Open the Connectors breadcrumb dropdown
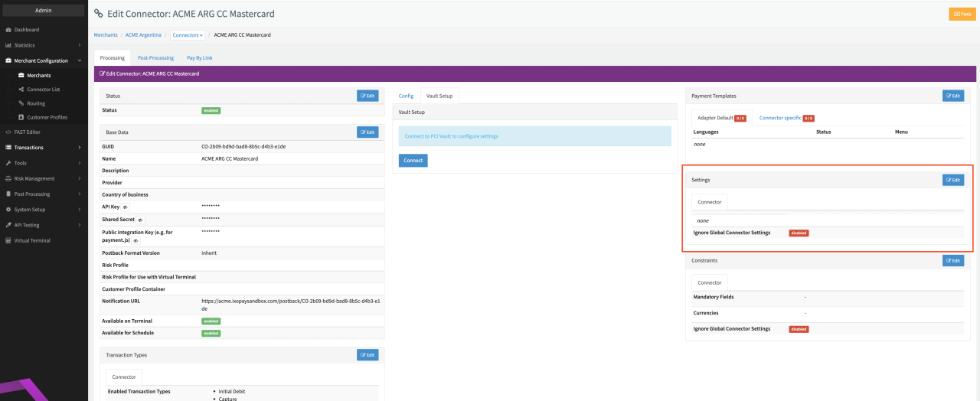Viewport: 980px width, 401px height. [x=188, y=35]
